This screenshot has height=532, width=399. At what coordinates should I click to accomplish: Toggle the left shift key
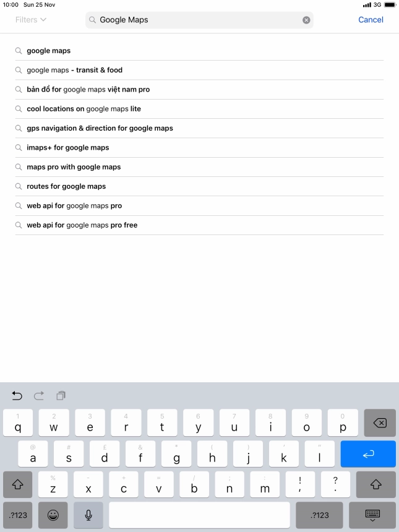[18, 484]
